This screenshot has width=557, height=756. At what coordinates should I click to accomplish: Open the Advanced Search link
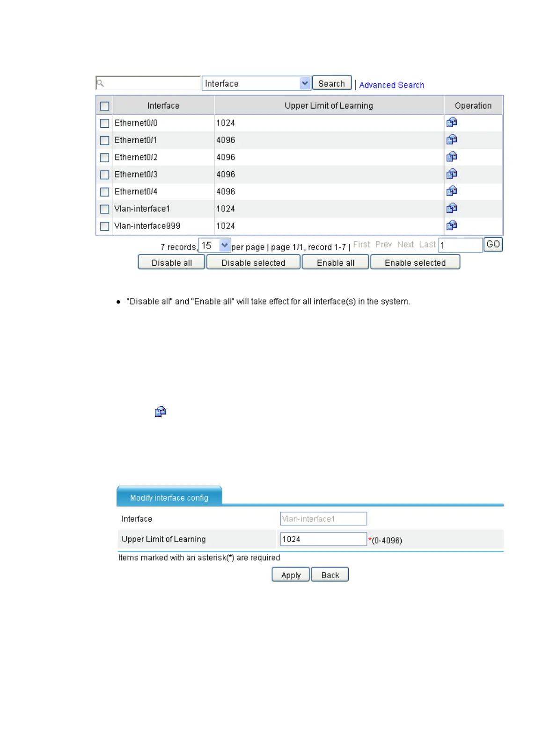[392, 85]
